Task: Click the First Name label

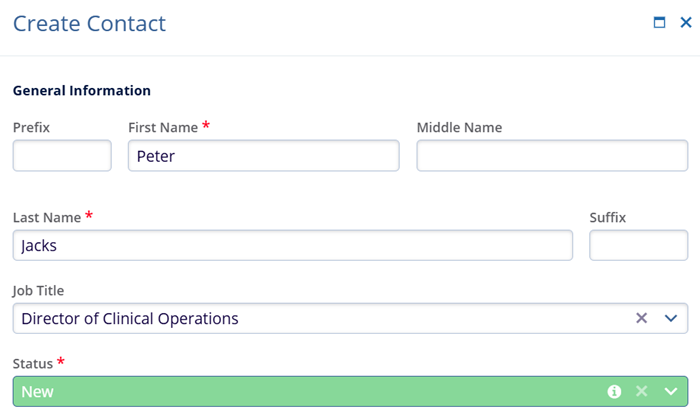Action: [x=164, y=127]
